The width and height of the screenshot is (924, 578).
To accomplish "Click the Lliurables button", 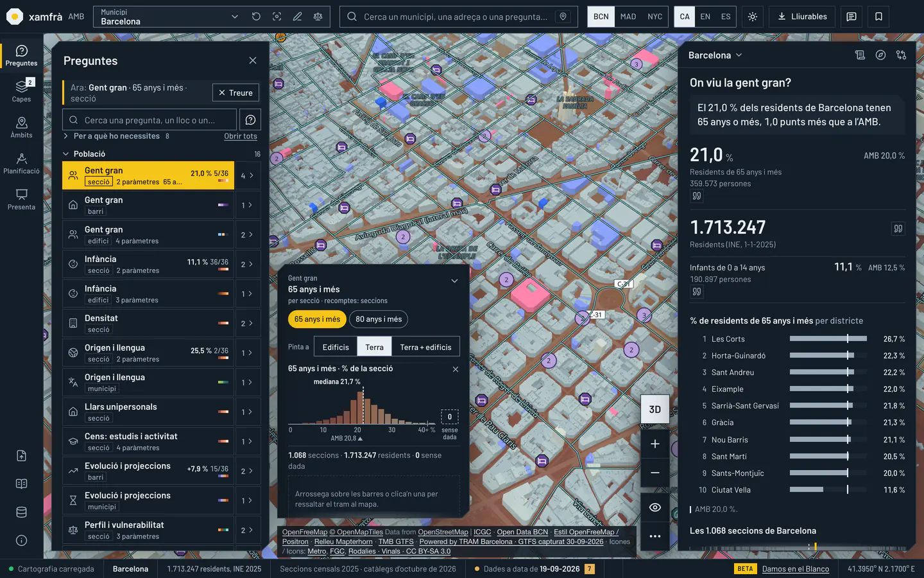I will [x=802, y=17].
